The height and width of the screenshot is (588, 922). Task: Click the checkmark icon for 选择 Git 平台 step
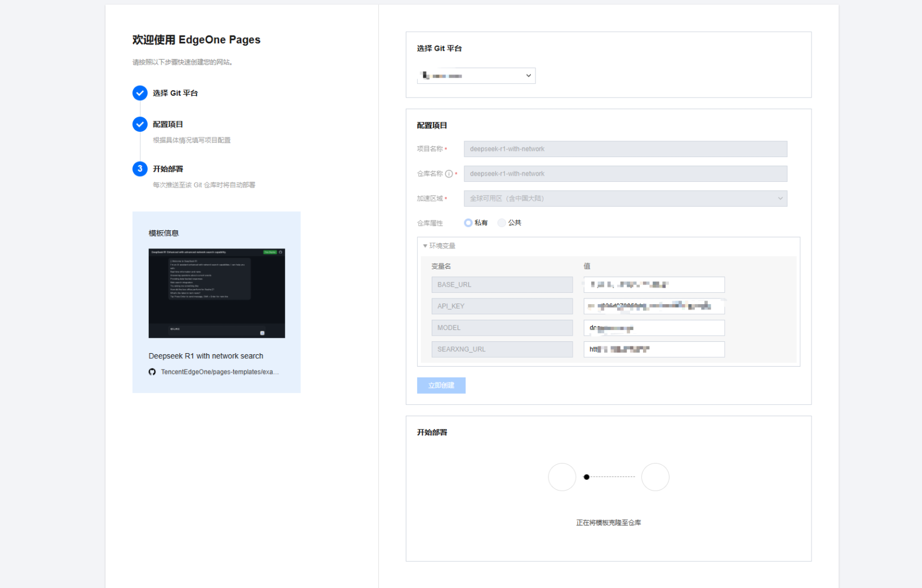pos(140,93)
